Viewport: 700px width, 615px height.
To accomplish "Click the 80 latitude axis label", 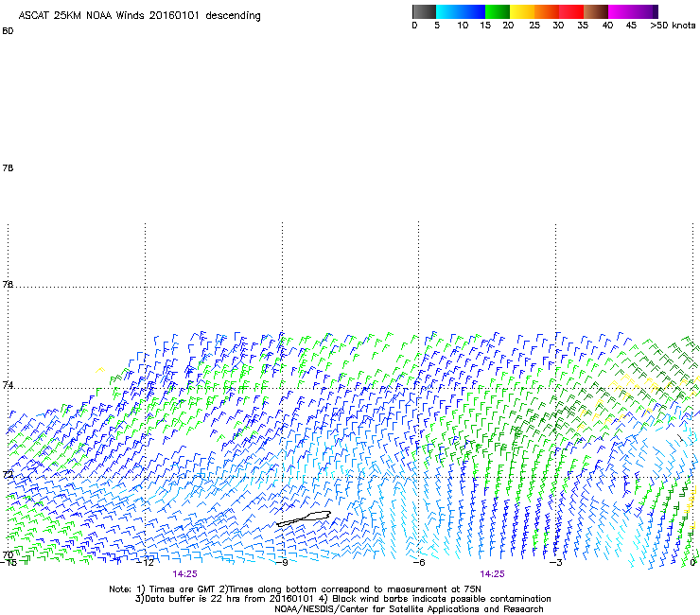I will click(x=8, y=31).
